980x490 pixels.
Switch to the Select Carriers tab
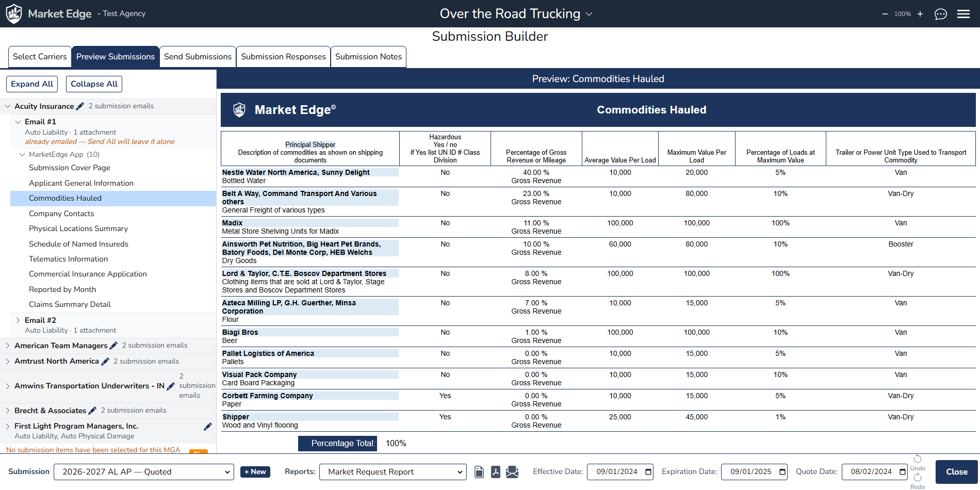coord(40,57)
